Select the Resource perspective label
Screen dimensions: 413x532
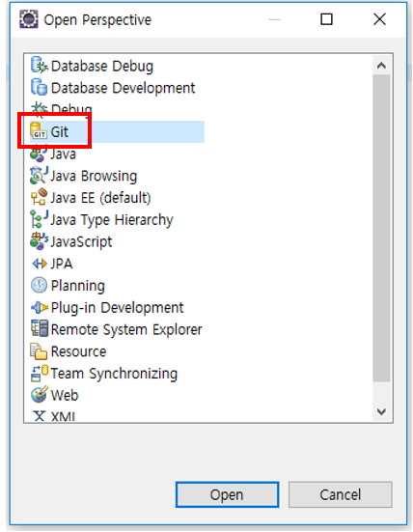pos(78,351)
